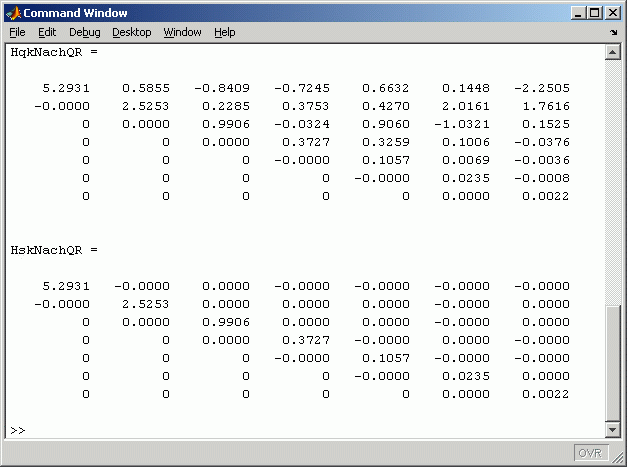627x467 pixels.
Task: Toggle the OVR overwrite indicator
Action: [590, 453]
